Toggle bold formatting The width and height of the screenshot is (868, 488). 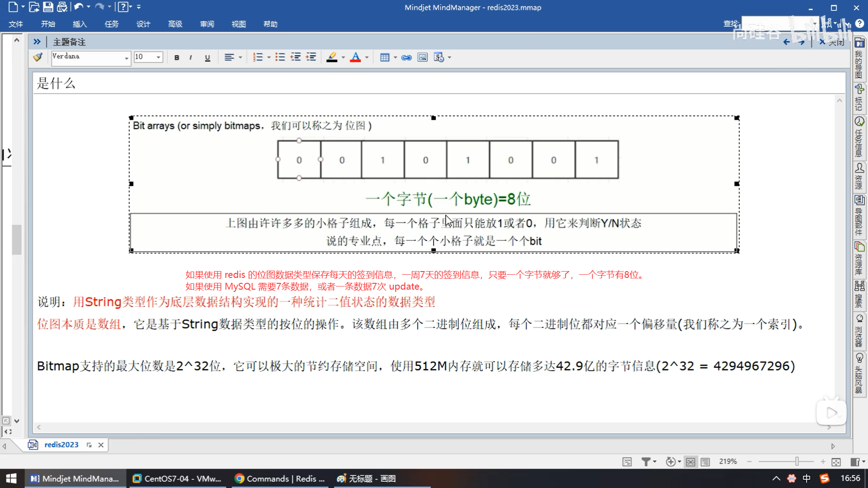177,57
